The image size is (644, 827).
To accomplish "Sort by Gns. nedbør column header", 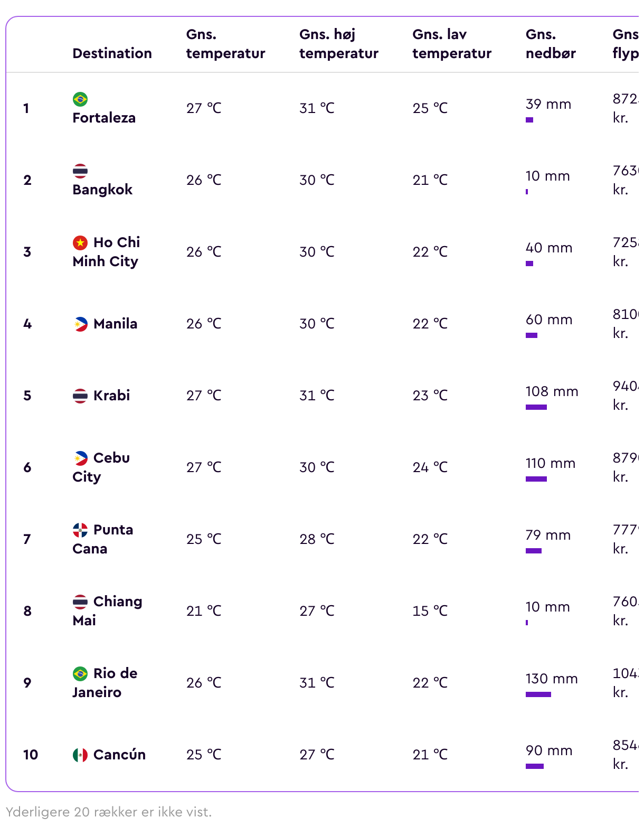I will (x=551, y=44).
